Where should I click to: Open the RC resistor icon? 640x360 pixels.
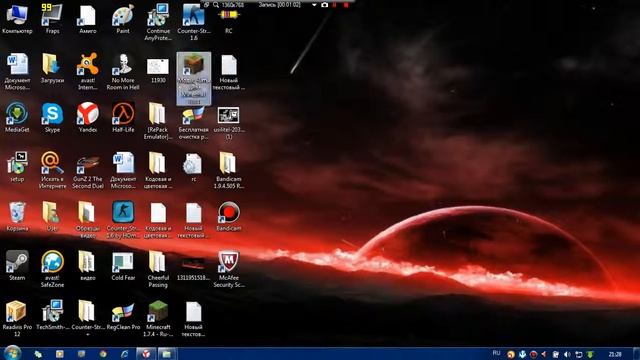pyautogui.click(x=229, y=21)
